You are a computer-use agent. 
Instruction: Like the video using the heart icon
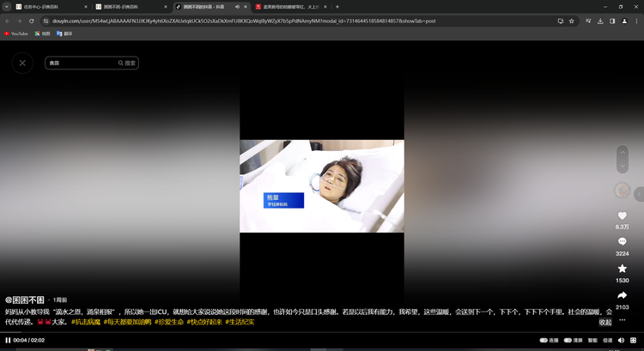623,216
